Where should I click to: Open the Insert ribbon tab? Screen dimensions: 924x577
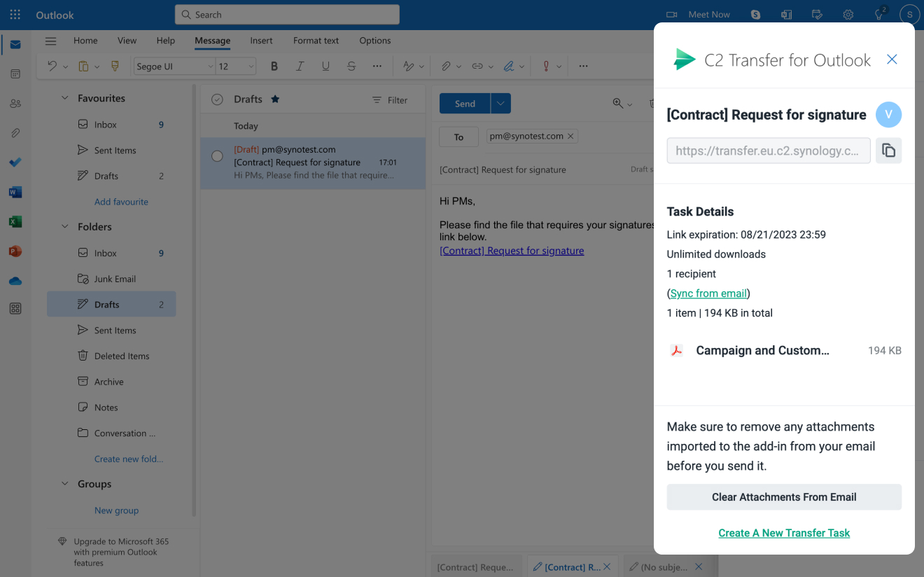click(x=261, y=41)
